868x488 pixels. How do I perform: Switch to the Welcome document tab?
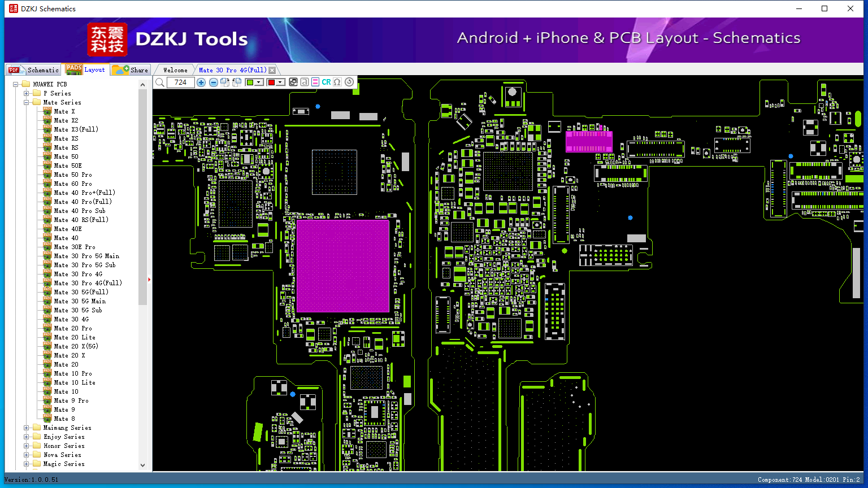coord(175,70)
